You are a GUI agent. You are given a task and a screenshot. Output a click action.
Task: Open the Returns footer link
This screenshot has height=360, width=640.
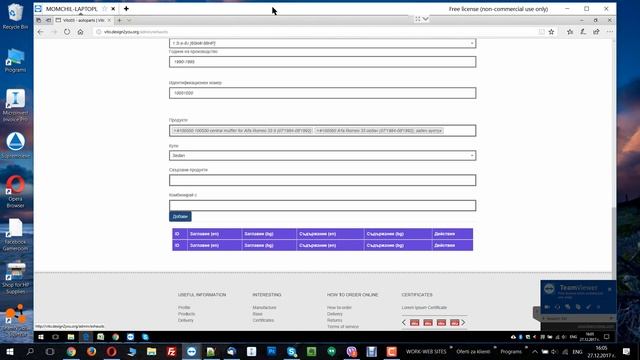(x=334, y=320)
